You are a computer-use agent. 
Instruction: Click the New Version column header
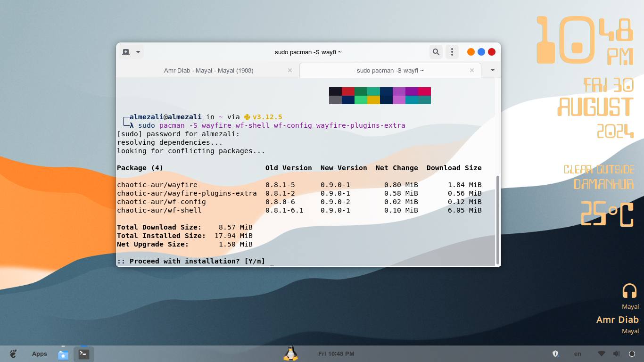coord(344,168)
